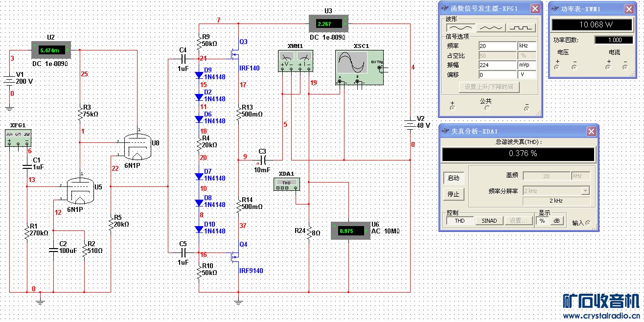The width and height of the screenshot is (644, 322).
Task: Open the XDA1 distortion analyzer icon
Action: [x=287, y=184]
